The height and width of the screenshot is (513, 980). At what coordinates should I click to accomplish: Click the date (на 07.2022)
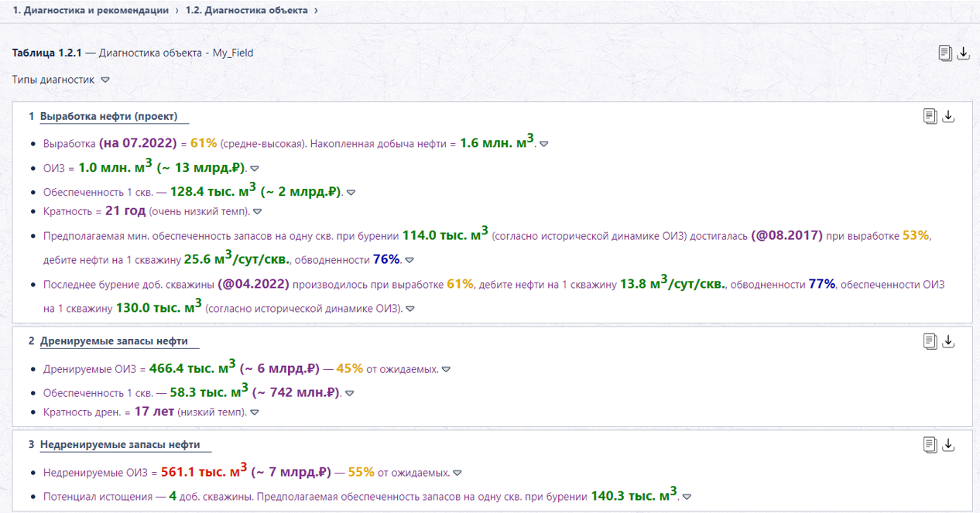click(x=139, y=144)
